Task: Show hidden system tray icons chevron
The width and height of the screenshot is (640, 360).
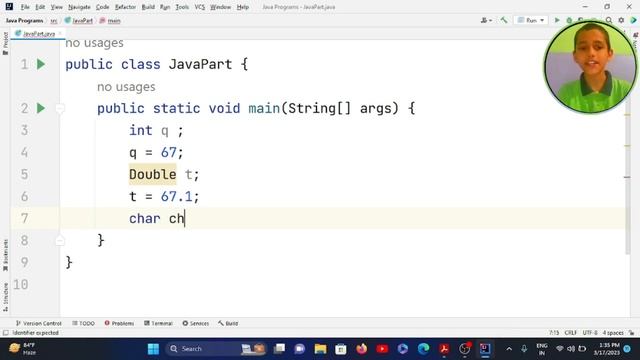Action: point(509,349)
